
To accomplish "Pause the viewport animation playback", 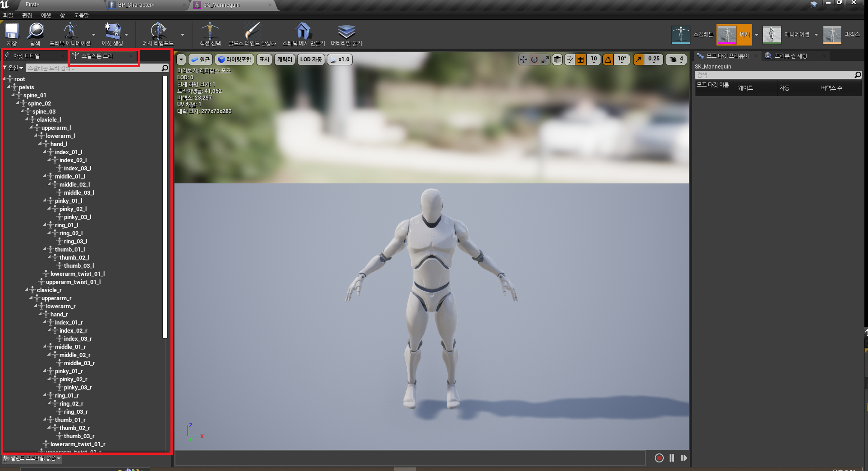I will pos(672,458).
